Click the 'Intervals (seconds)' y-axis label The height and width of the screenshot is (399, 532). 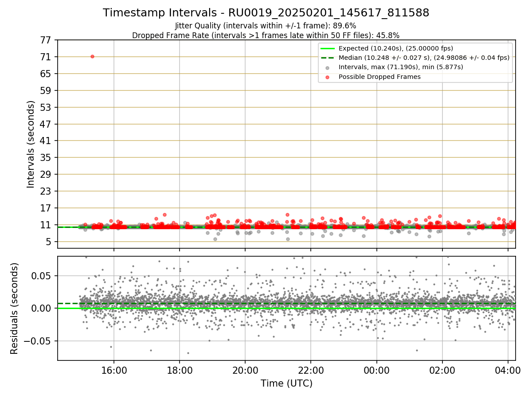click(x=31, y=144)
